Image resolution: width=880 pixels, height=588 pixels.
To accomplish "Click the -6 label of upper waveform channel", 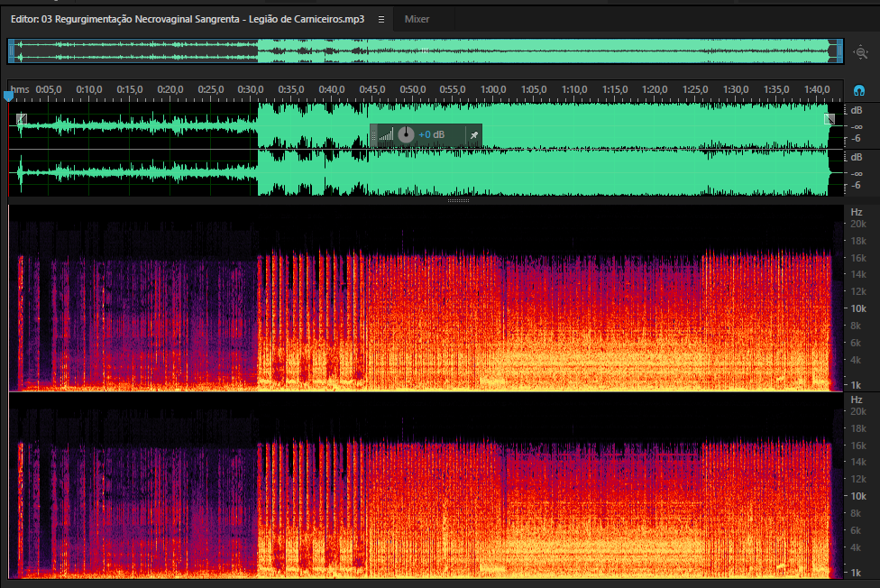I will coord(856,138).
